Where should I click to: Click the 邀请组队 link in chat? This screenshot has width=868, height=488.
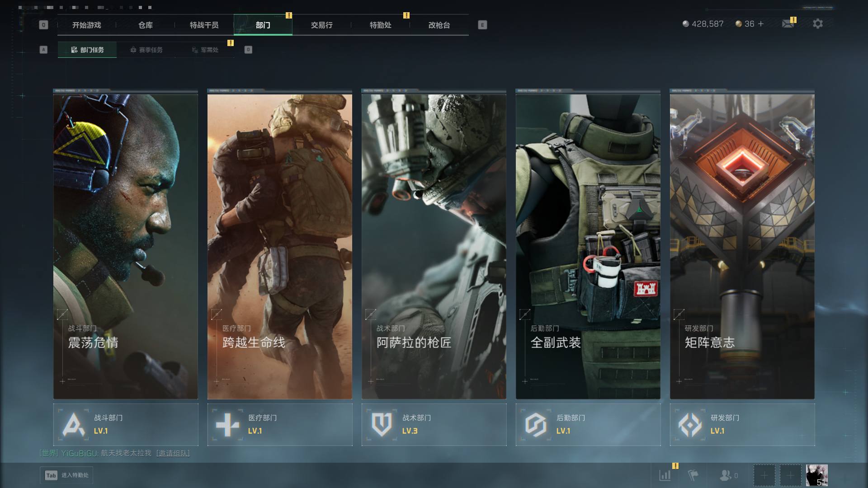(x=173, y=453)
